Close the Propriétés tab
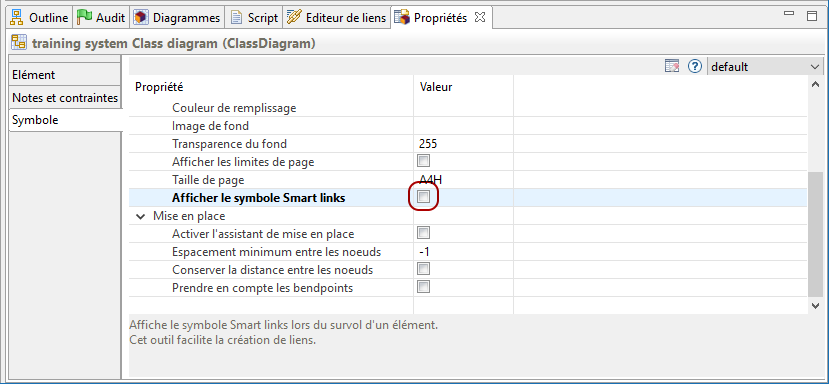The height and width of the screenshot is (384, 829). [x=480, y=17]
